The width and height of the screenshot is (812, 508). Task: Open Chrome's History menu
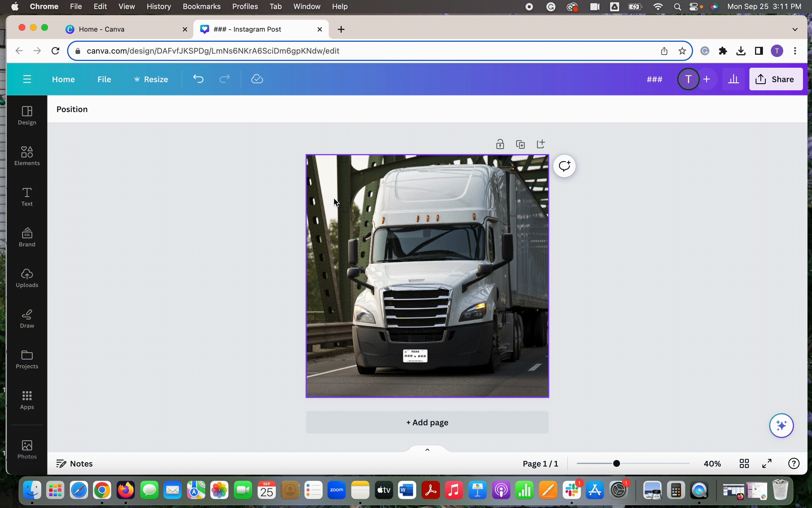click(159, 6)
